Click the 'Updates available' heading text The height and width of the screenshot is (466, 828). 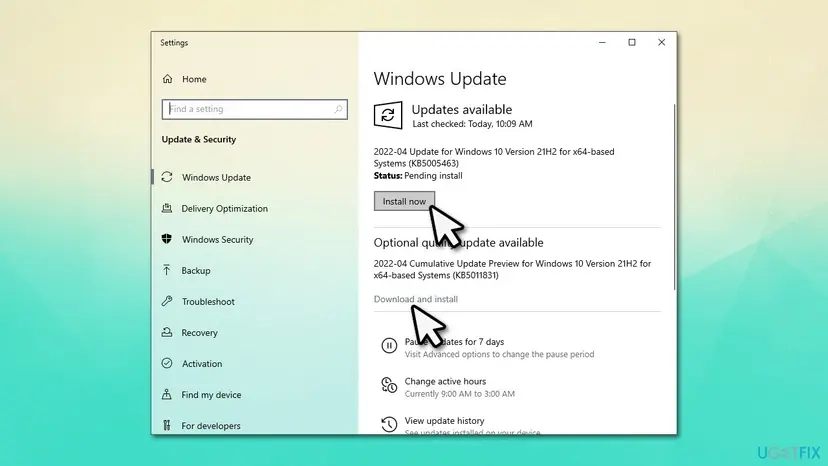pyautogui.click(x=462, y=109)
